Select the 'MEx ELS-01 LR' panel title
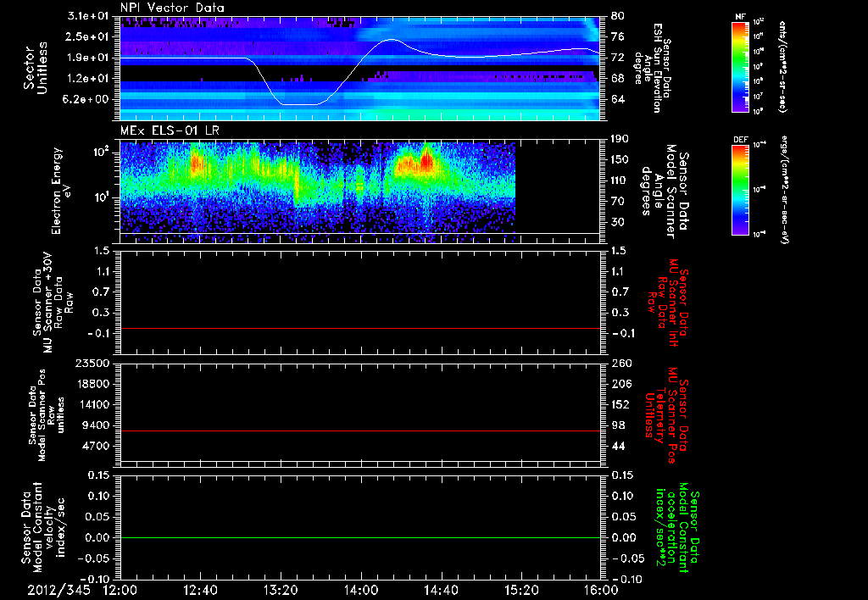 click(x=169, y=131)
